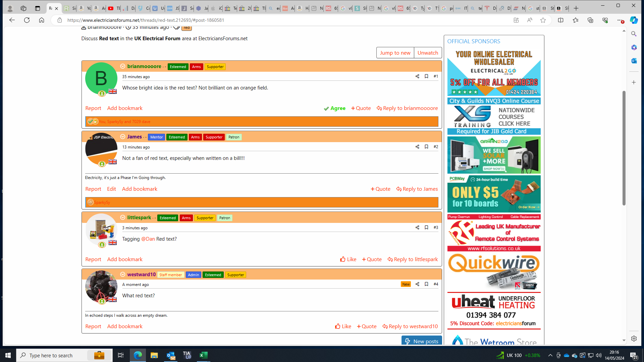Image resolution: width=644 pixels, height=362 pixels.
Task: Open uheat underfloor heating banner
Action: point(494,311)
